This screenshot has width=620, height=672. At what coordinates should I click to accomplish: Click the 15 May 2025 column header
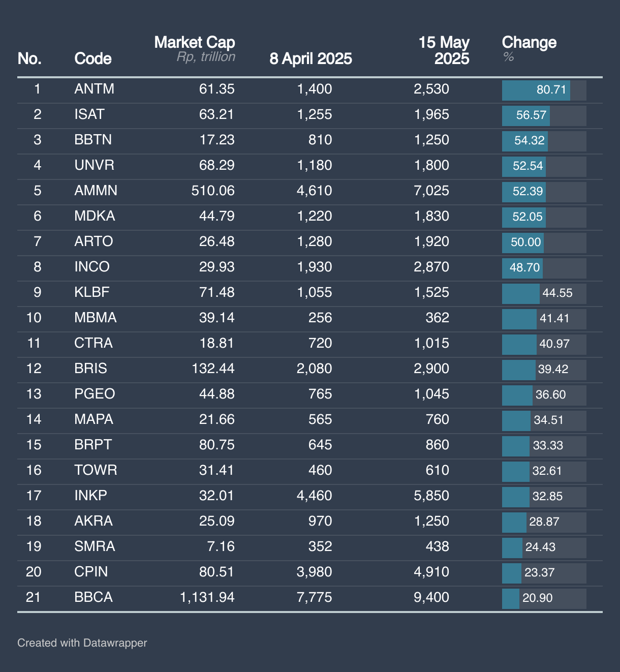tap(444, 50)
